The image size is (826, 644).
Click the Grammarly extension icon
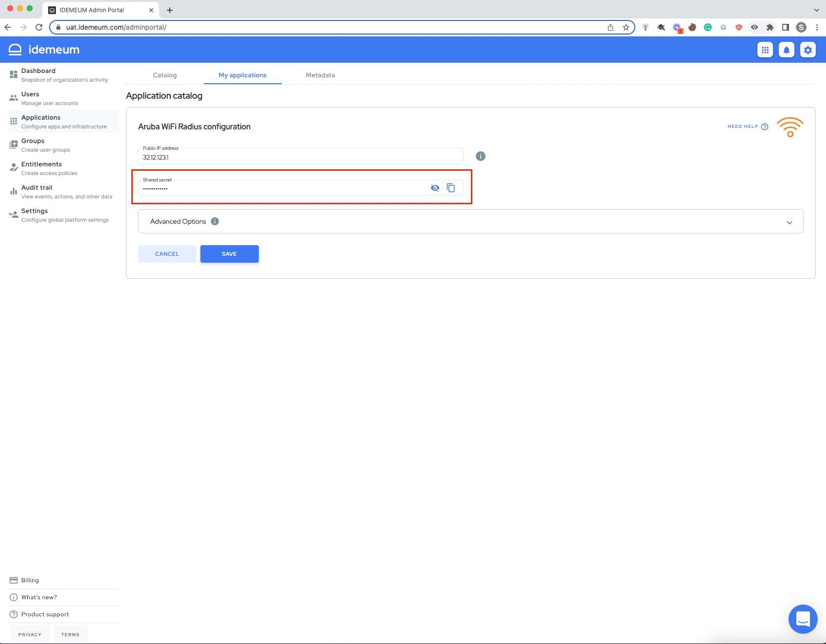point(708,27)
